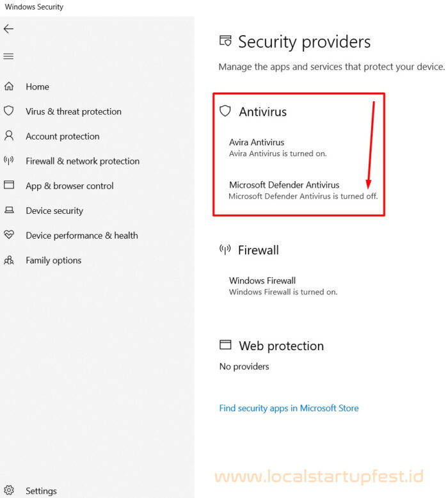Open Virus & threat protection page
Image resolution: width=448 pixels, height=498 pixels.
coord(74,111)
